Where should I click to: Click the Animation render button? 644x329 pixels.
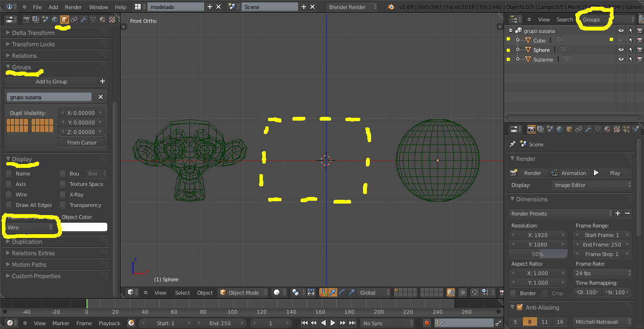click(x=569, y=173)
